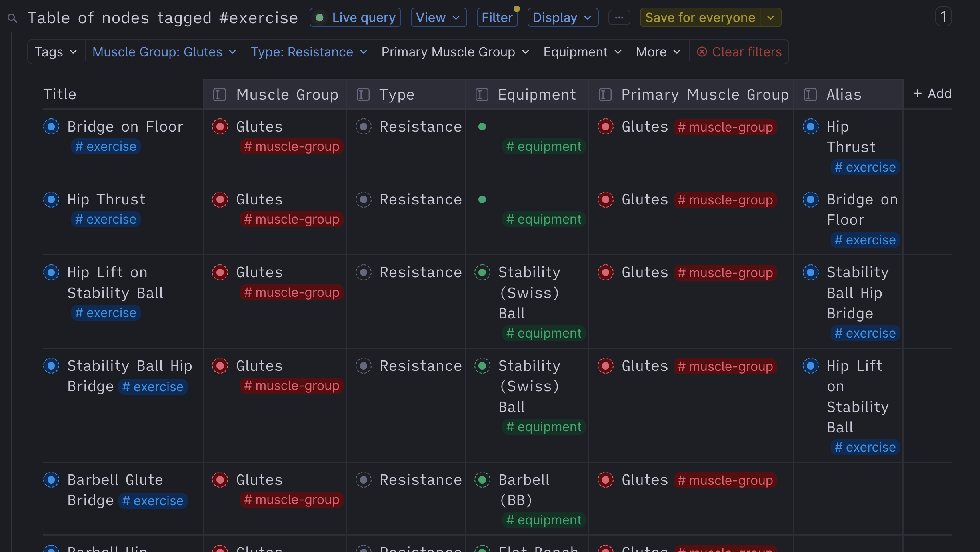The width and height of the screenshot is (980, 552).
Task: Expand the Display dropdown
Action: click(562, 18)
